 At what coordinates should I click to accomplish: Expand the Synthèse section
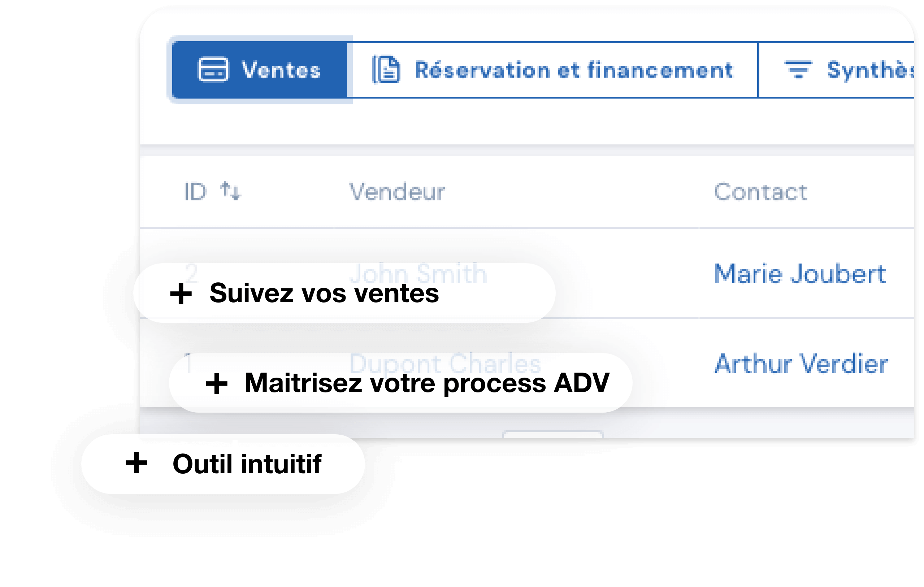pos(863,70)
